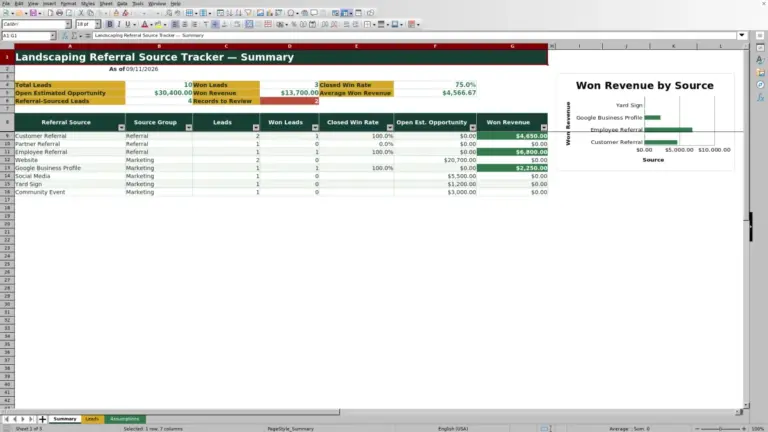Toggle align left

(x=175, y=24)
